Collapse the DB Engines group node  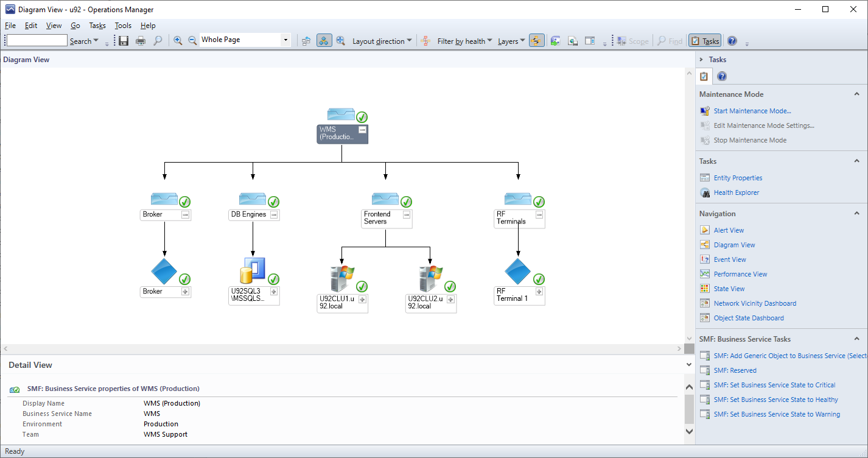click(x=274, y=214)
